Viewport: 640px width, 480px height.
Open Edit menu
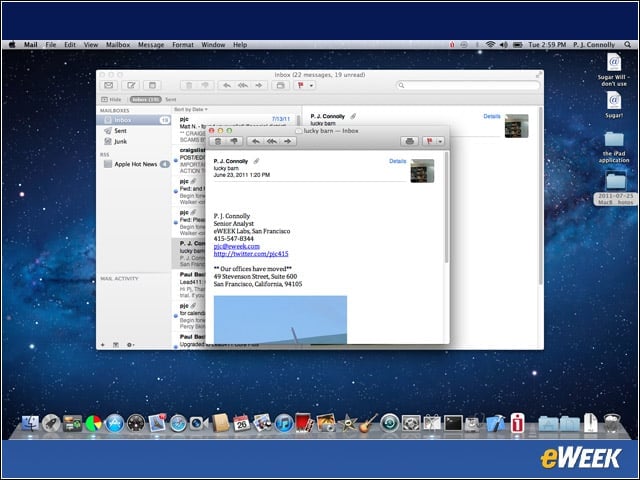pos(70,45)
